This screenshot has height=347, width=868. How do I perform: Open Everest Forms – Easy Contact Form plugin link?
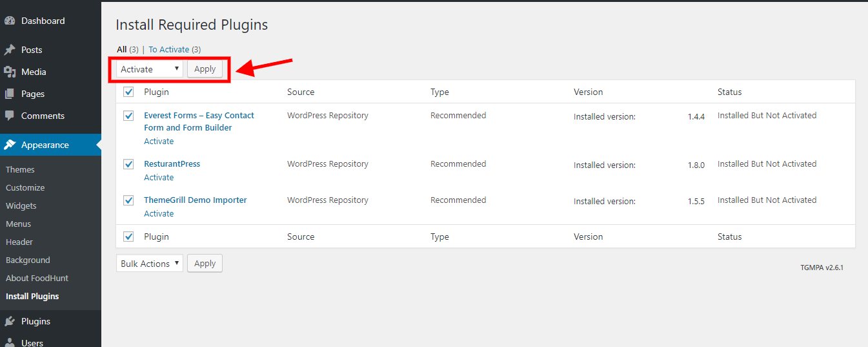[x=199, y=121]
